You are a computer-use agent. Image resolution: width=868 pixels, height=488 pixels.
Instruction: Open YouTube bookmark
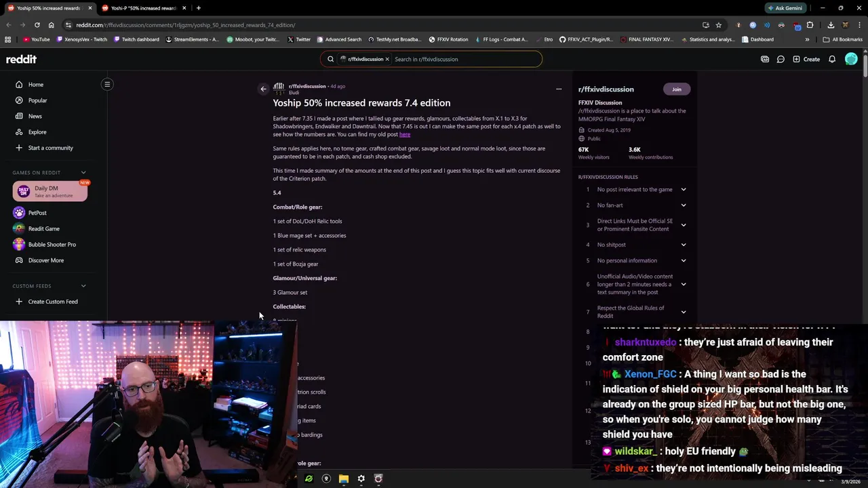tap(36, 39)
